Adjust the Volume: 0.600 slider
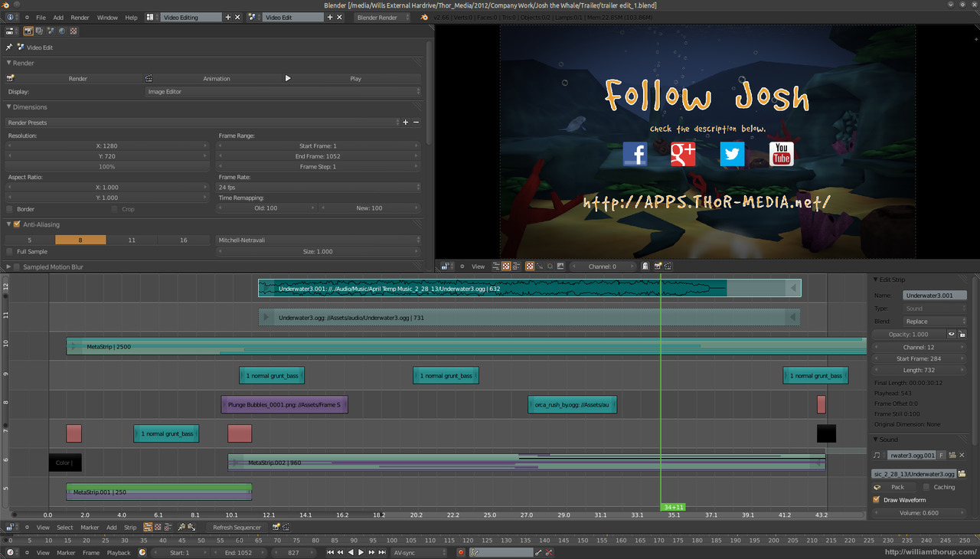This screenshot has height=559, width=980. (x=919, y=513)
